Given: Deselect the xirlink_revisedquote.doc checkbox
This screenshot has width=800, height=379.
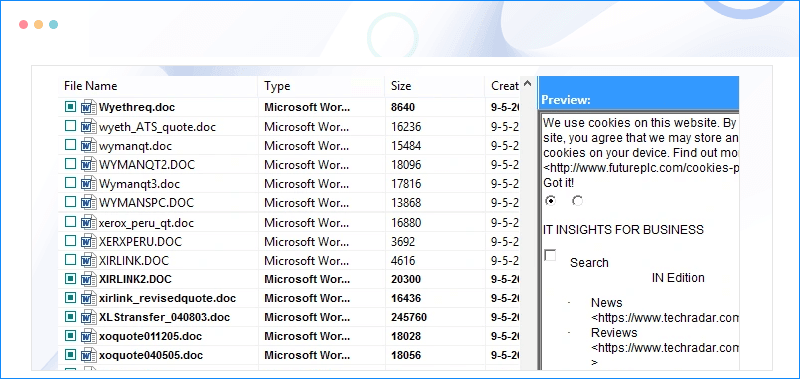Looking at the screenshot, I should [70, 297].
